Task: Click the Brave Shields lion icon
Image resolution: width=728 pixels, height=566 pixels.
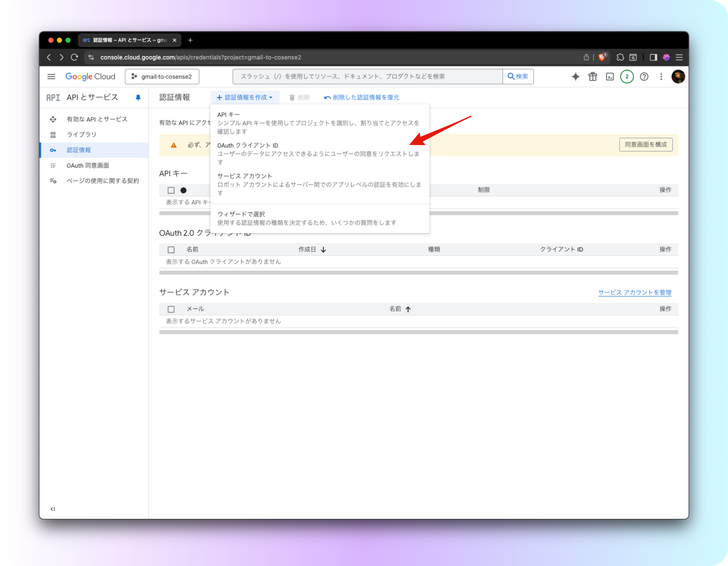Action: 602,57
